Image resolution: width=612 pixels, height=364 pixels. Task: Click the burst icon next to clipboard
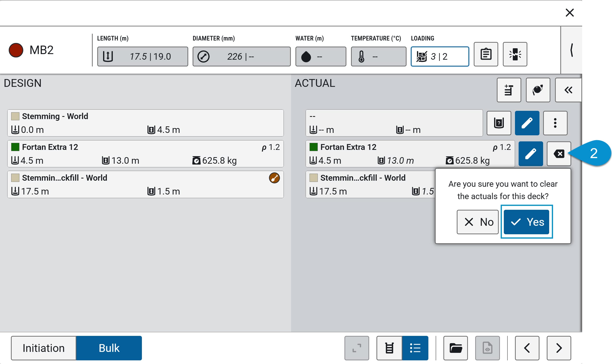515,54
